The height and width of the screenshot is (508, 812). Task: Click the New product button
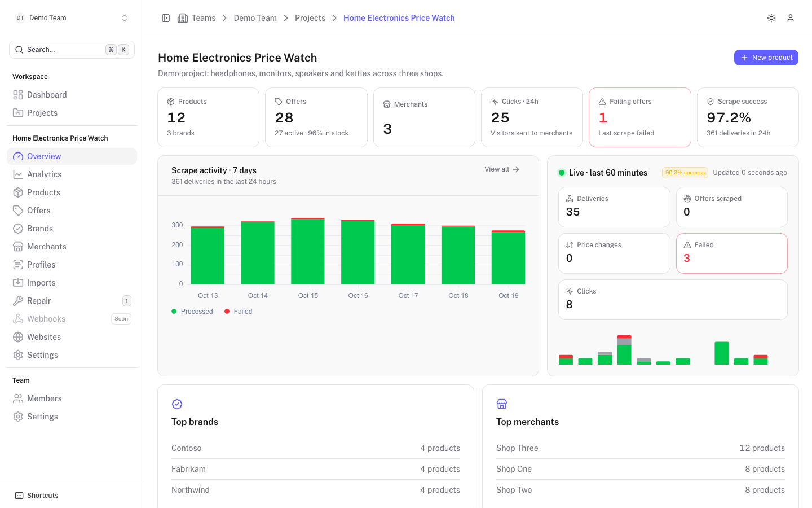pyautogui.click(x=766, y=58)
